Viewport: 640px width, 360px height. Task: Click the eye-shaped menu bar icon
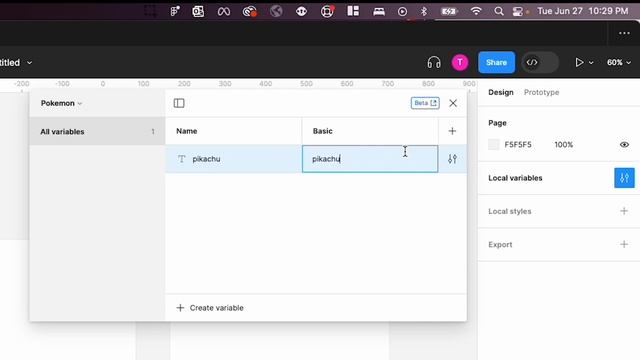pos(301,11)
